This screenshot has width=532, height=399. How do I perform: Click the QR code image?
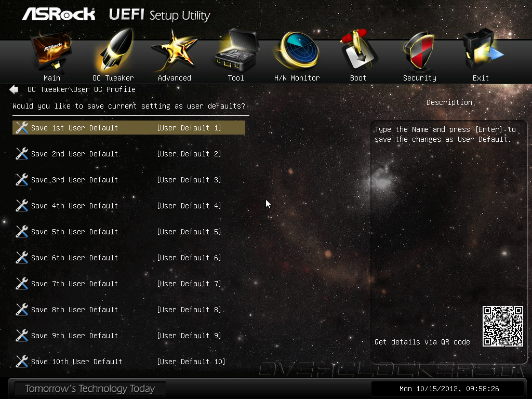pyautogui.click(x=503, y=326)
